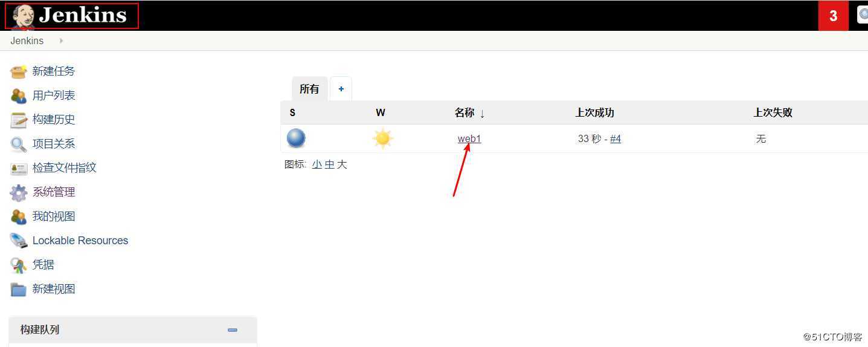Click the sunny weather icon for web1
Image resolution: width=868 pixels, height=347 pixels.
click(383, 138)
